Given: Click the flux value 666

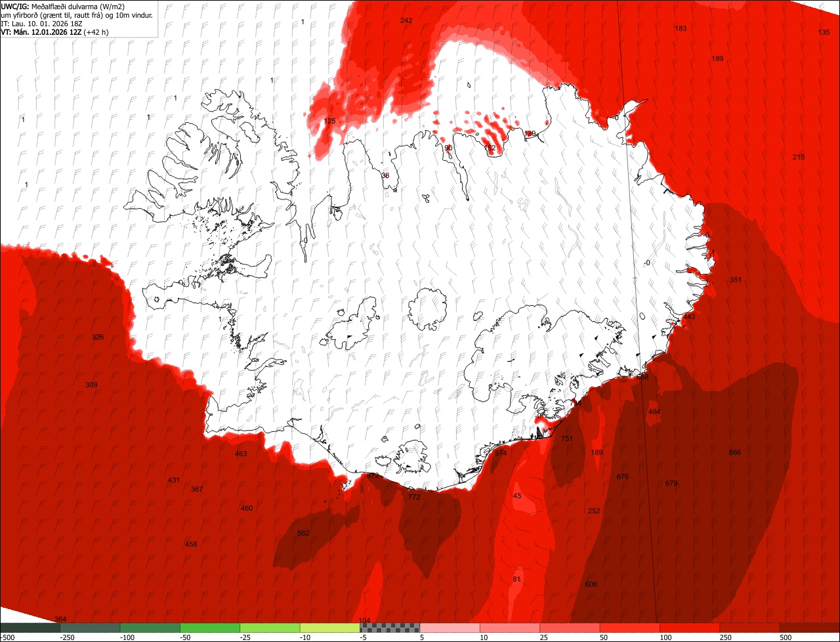Looking at the screenshot, I should tap(735, 452).
